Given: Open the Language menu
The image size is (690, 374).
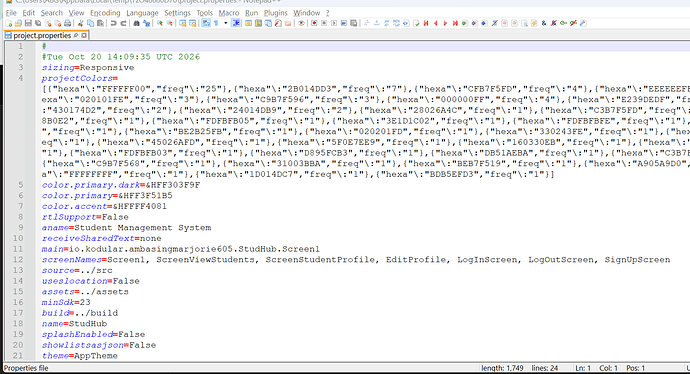Looking at the screenshot, I should tap(142, 13).
